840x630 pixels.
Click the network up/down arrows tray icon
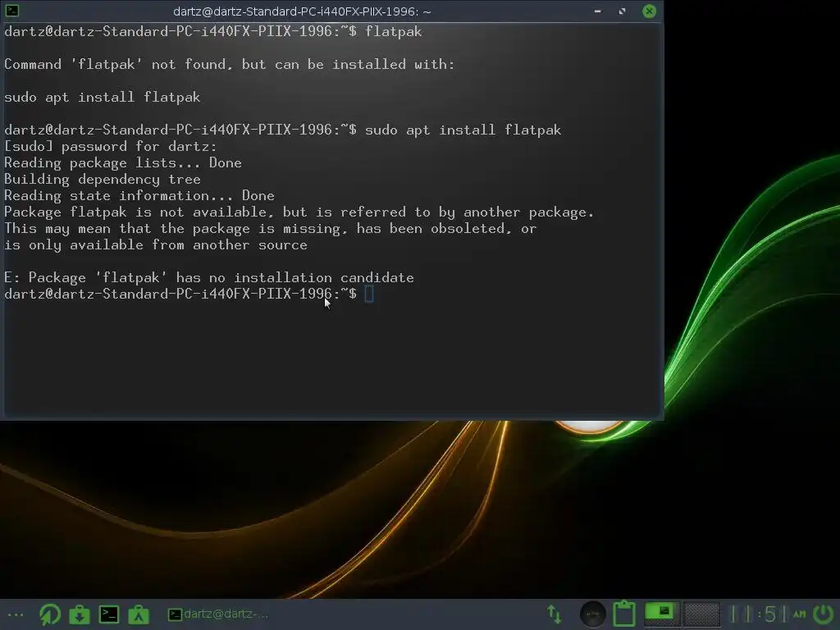tap(554, 614)
